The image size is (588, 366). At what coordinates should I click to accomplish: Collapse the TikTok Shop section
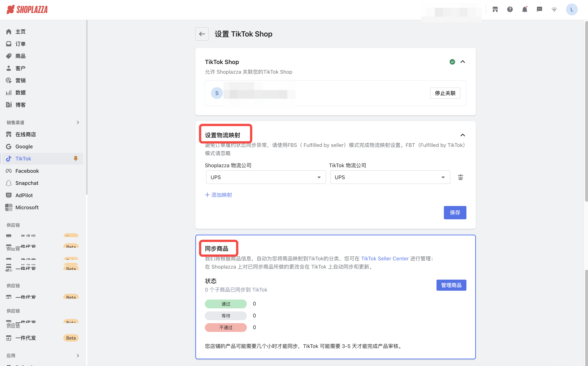click(x=463, y=62)
